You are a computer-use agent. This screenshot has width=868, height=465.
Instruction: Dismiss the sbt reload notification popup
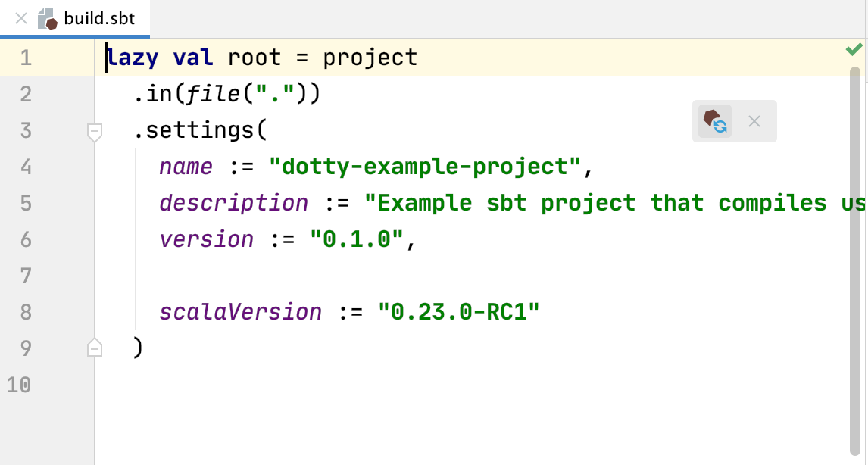tap(754, 121)
